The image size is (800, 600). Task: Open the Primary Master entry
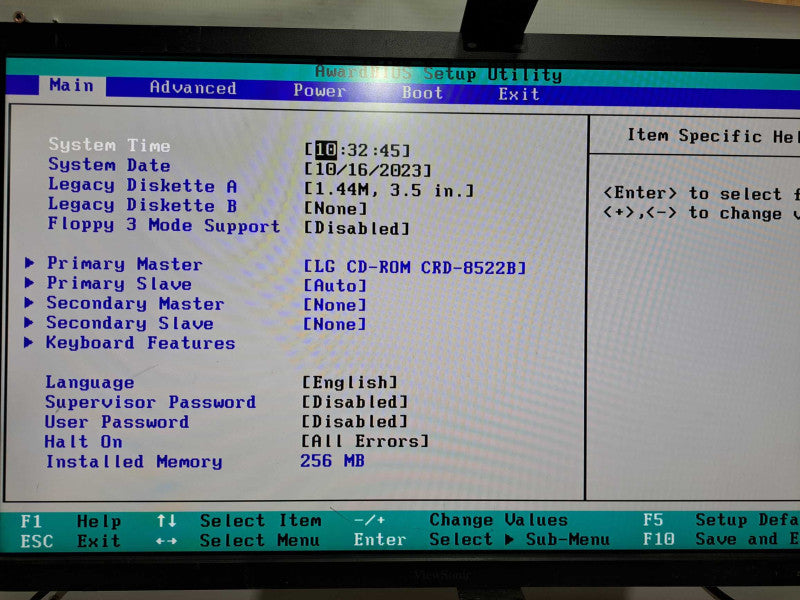124,264
